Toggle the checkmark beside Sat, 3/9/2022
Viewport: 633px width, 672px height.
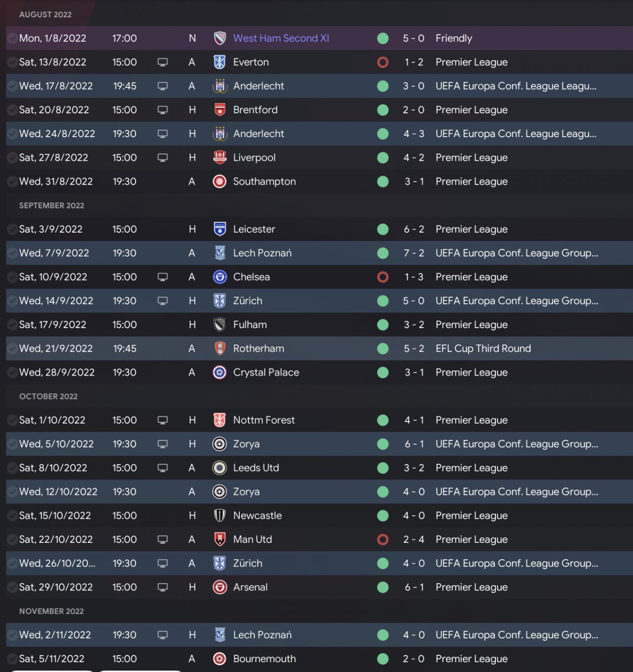click(12, 229)
